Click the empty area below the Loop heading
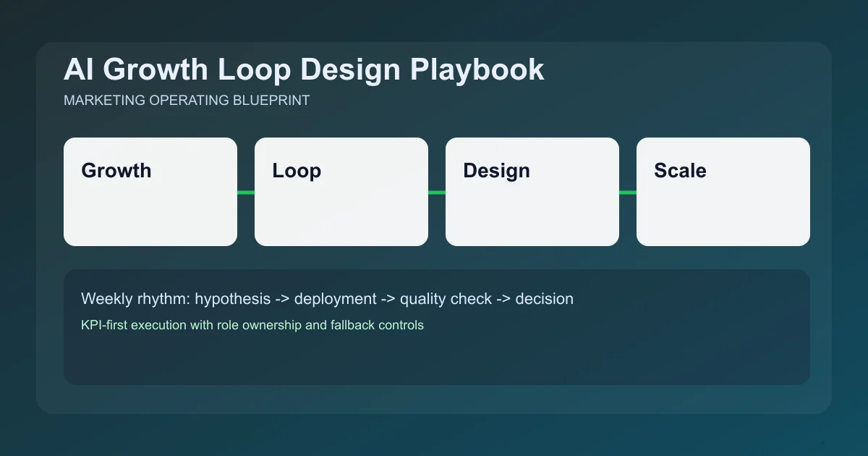Screen dimensions: 868x456 [x=341, y=217]
